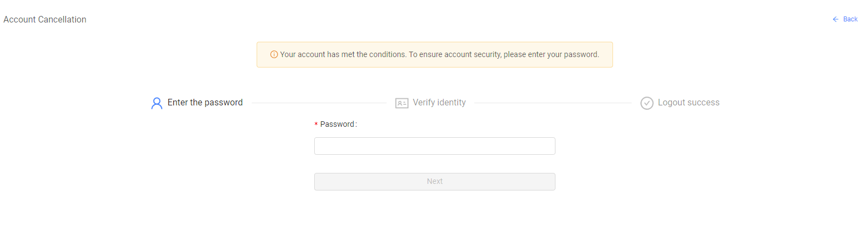This screenshot has height=241, width=868.
Task: Click the orange info icon in the alert
Action: (274, 54)
